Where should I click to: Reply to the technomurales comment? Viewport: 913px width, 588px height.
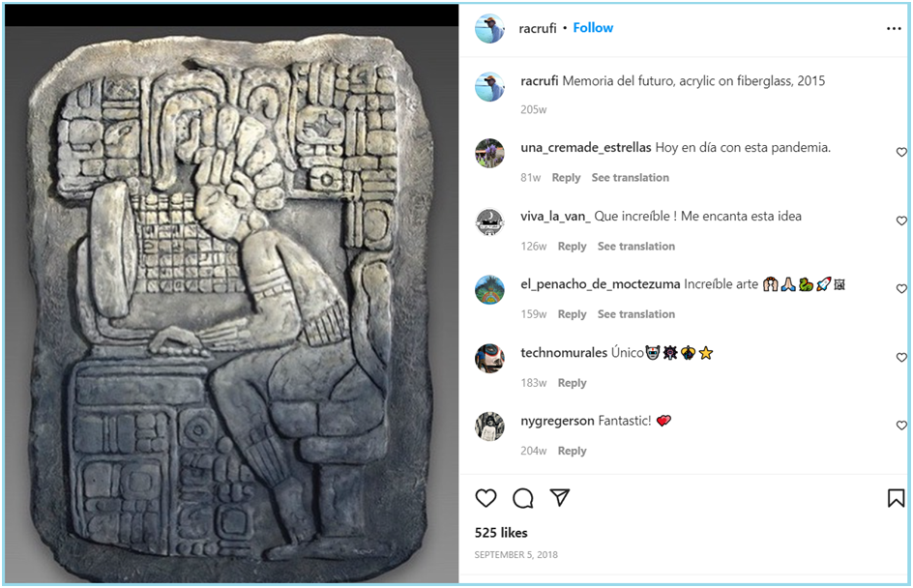(x=572, y=383)
